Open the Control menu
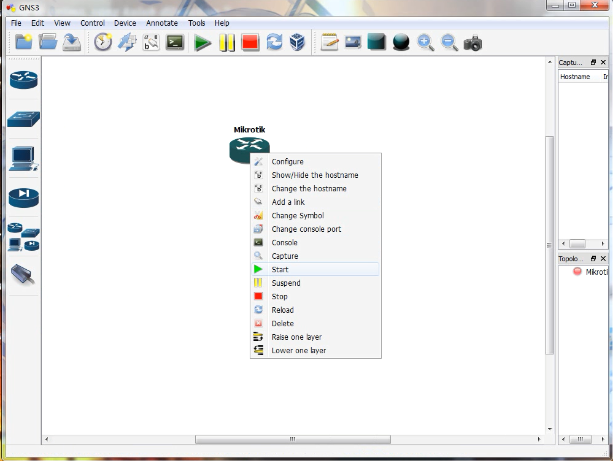This screenshot has width=613, height=461. [93, 23]
